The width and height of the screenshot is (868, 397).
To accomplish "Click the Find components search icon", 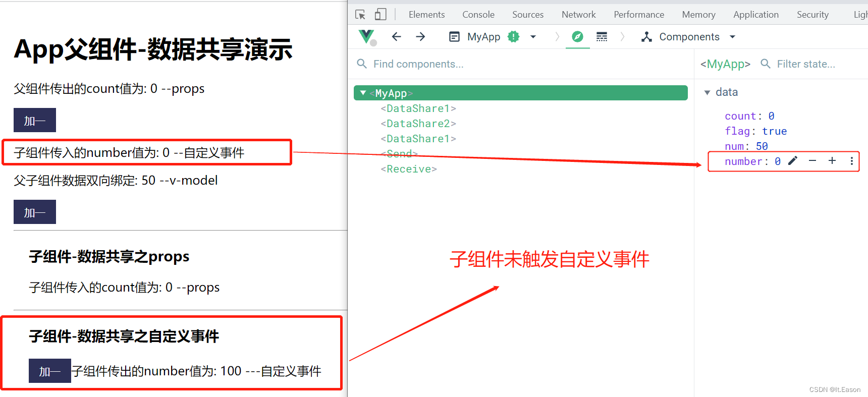I will coord(362,64).
